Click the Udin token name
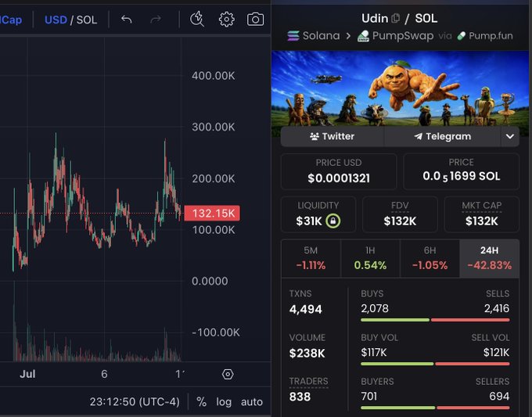Viewport: 532px width, 417px height. click(375, 18)
